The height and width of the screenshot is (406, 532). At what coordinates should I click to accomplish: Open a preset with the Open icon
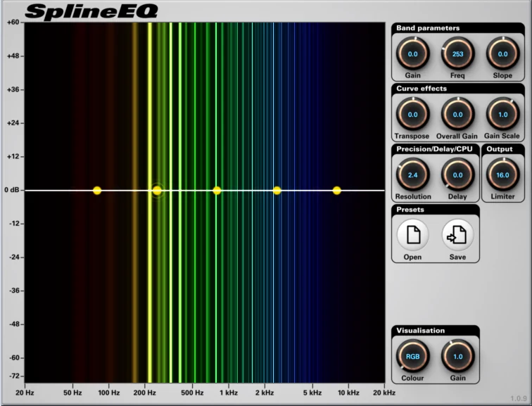413,235
